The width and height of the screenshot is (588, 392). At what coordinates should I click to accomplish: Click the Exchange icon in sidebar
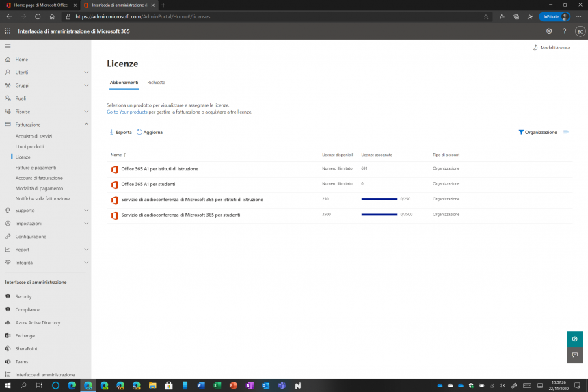(8, 335)
